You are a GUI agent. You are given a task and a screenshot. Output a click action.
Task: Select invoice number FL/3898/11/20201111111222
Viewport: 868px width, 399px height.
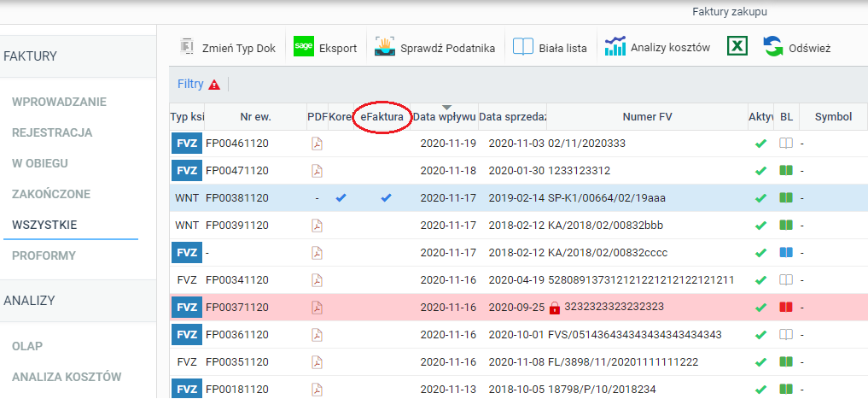point(623,362)
